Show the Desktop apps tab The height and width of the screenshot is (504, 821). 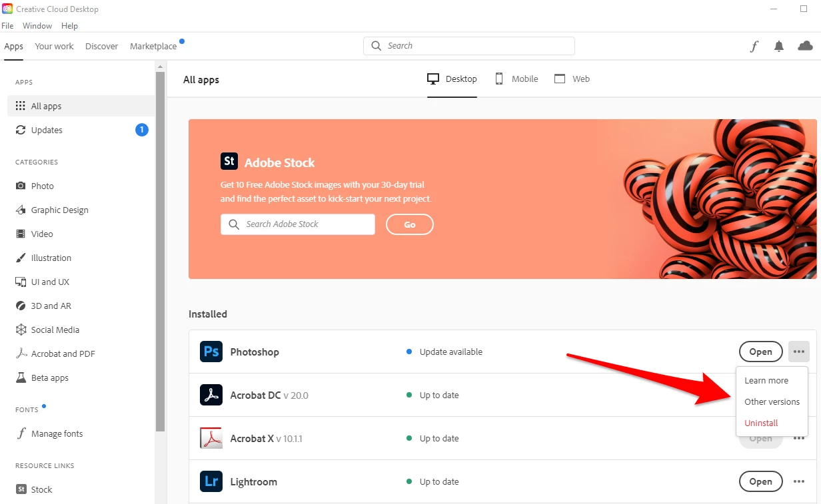click(x=452, y=79)
